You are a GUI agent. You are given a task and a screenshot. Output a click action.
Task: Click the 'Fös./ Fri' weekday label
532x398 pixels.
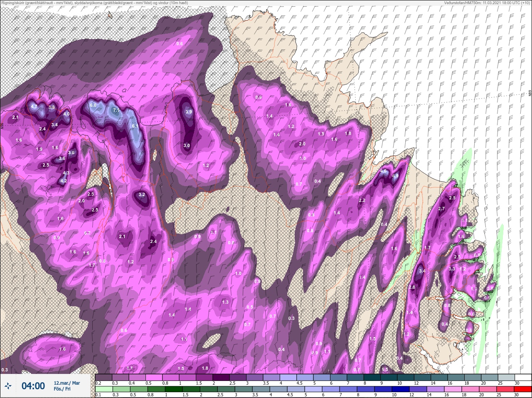[62, 389]
